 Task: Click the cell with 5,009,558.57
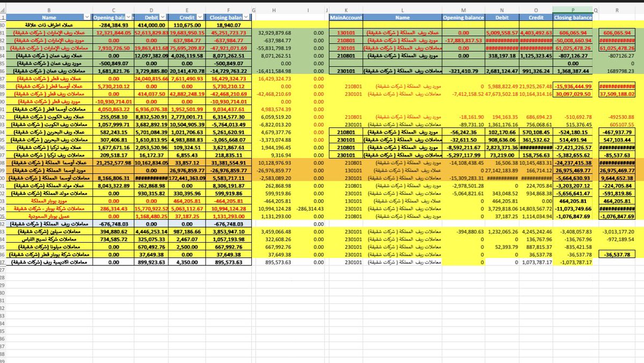[502, 33]
